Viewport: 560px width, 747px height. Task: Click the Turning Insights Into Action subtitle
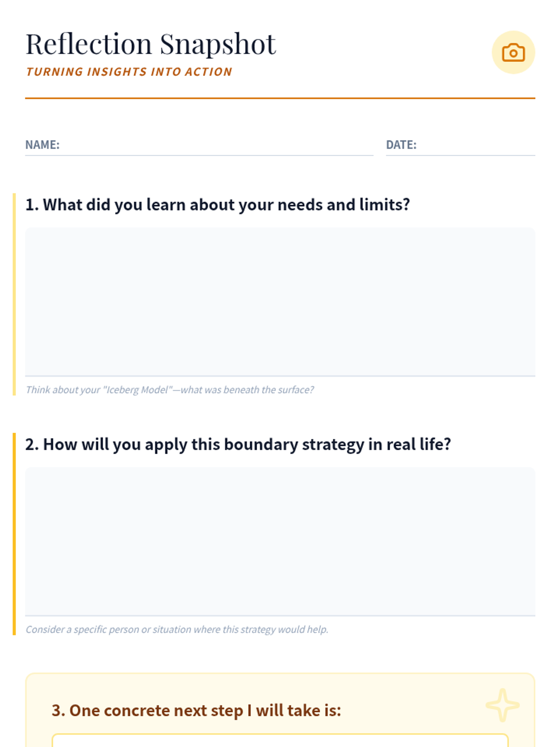pos(129,72)
